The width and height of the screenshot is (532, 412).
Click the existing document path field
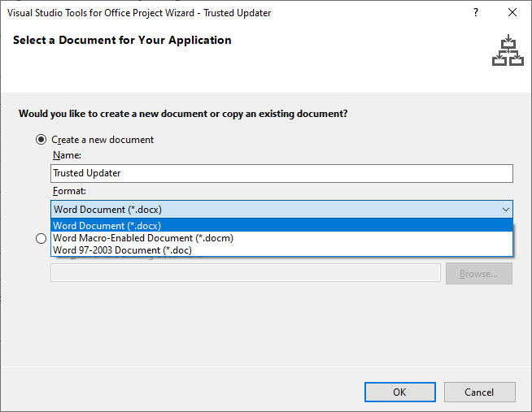[x=246, y=273]
